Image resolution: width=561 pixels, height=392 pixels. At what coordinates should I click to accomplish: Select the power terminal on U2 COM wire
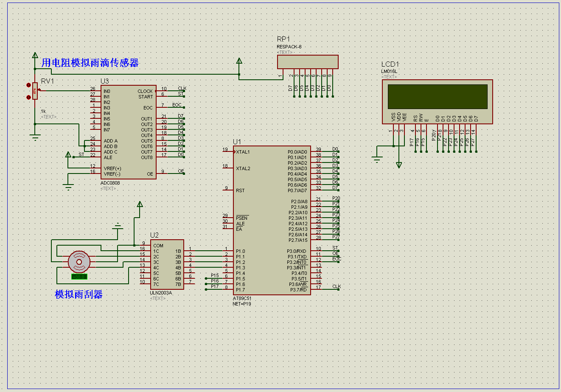(140, 204)
